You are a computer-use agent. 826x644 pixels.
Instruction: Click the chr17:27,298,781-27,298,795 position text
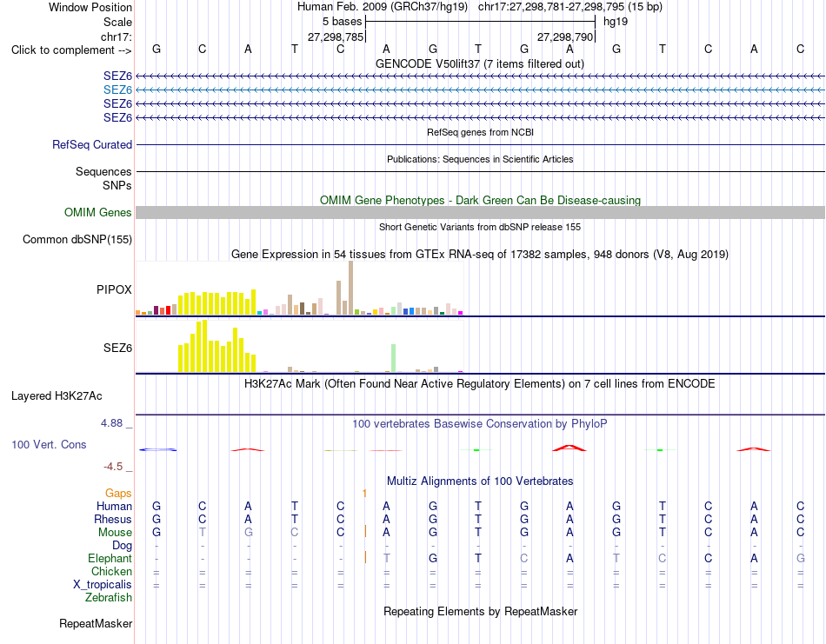(x=570, y=7)
